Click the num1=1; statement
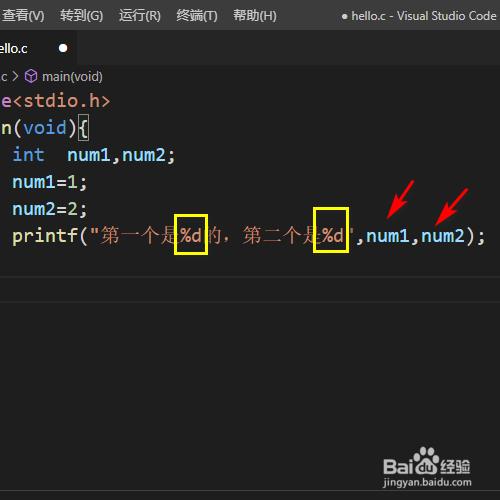Viewport: 500px width, 500px height. tap(50, 182)
